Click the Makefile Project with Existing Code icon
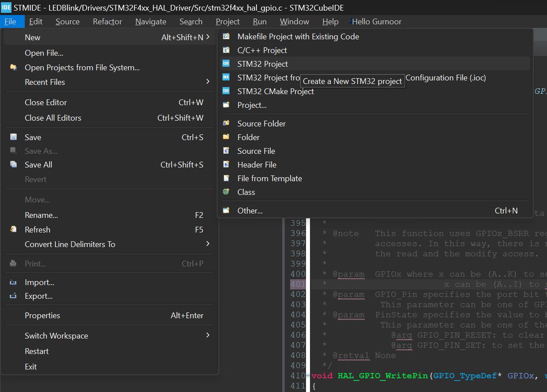 pyautogui.click(x=227, y=37)
